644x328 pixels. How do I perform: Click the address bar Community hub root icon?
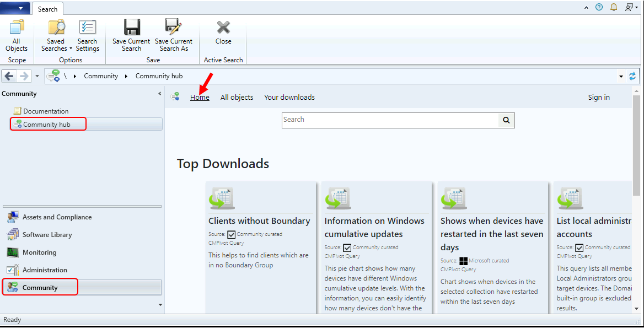pos(53,76)
